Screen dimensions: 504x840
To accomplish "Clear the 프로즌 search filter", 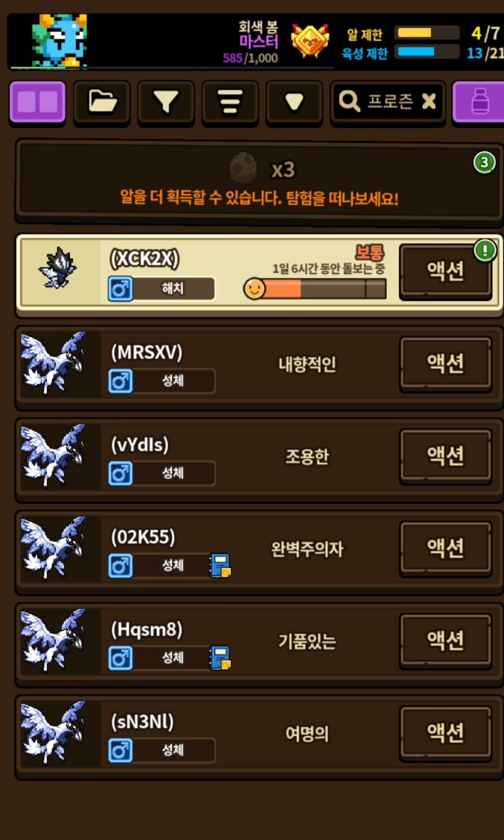I will click(x=428, y=101).
